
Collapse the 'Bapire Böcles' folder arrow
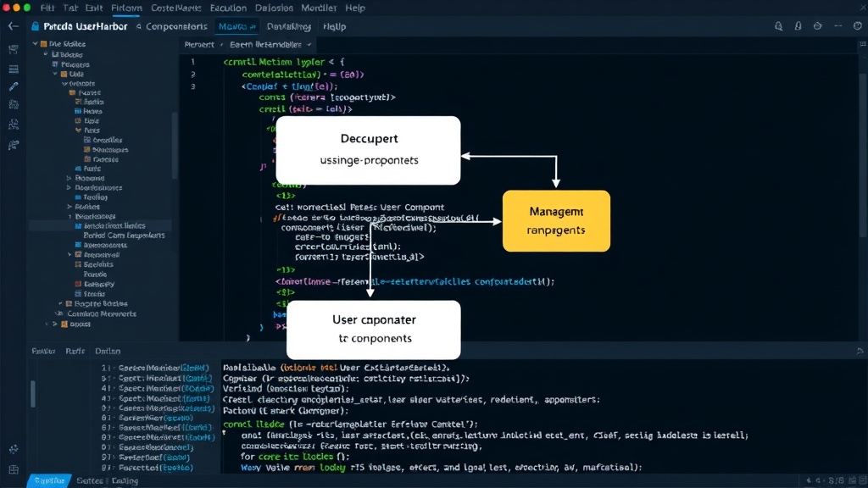[60, 303]
